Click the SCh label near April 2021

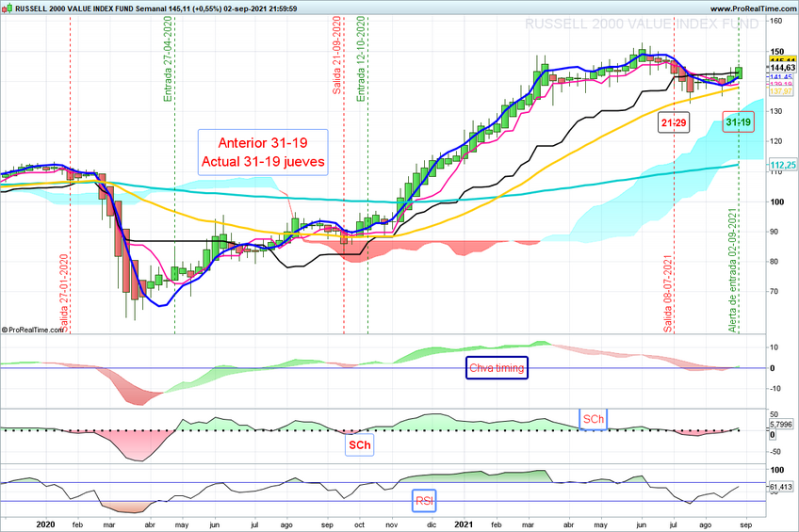(x=594, y=419)
